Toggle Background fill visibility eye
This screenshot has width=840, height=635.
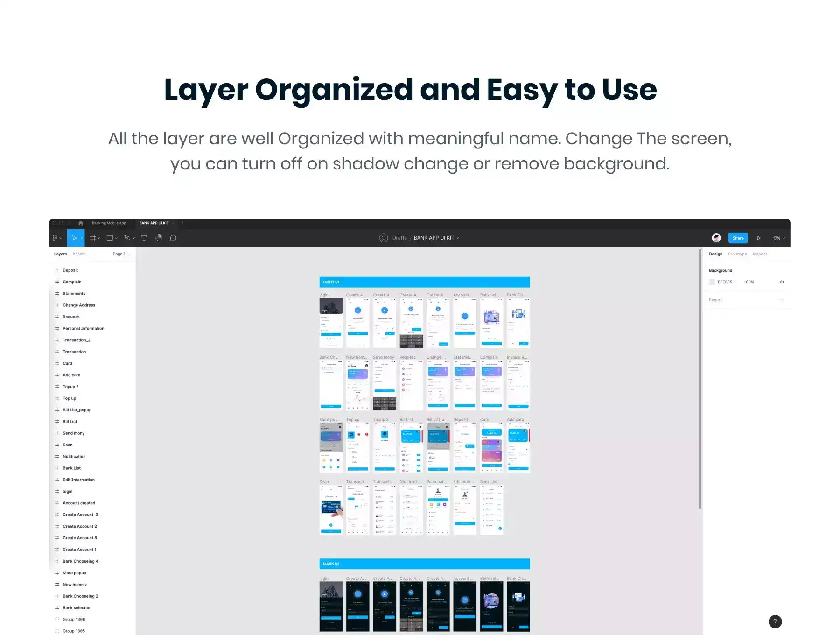click(x=782, y=282)
